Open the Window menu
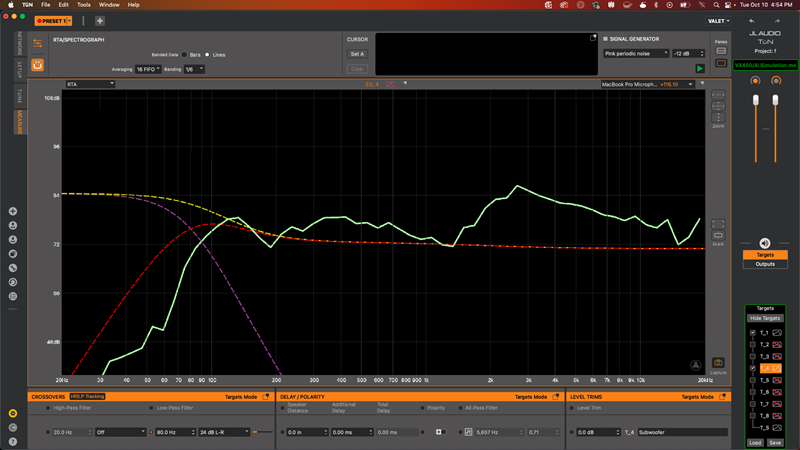The height and width of the screenshot is (450, 800). point(109,5)
